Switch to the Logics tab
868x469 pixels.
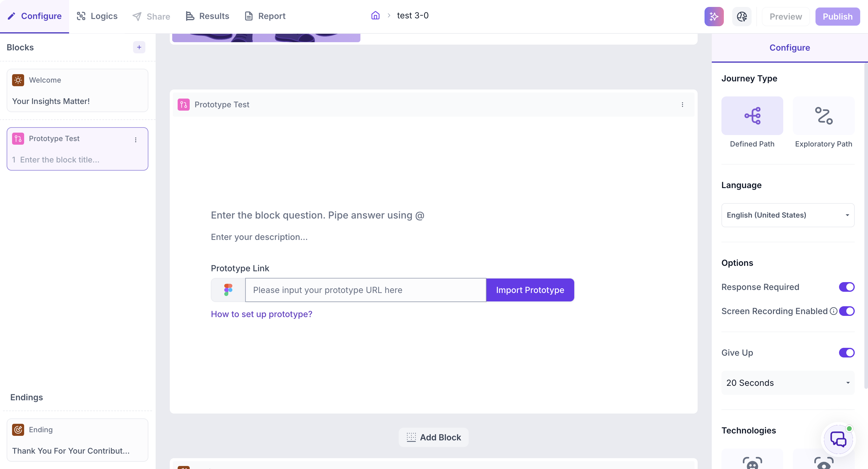tap(97, 16)
